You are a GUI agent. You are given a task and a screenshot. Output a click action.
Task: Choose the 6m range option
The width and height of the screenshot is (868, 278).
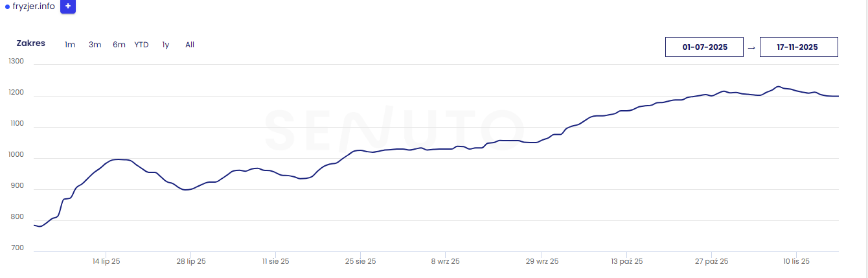pyautogui.click(x=119, y=45)
